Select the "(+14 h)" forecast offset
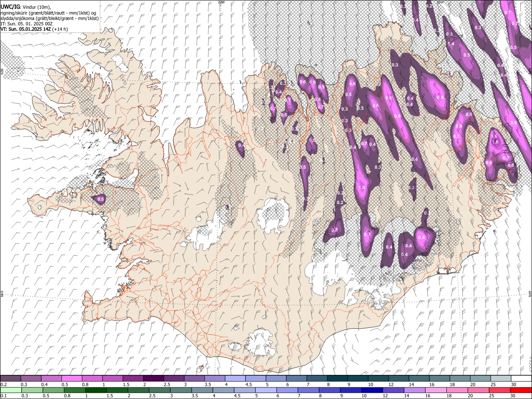The image size is (532, 399). (60, 29)
